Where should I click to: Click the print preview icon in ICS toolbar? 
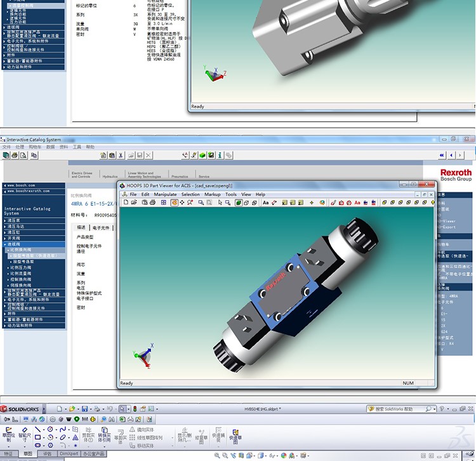pyautogui.click(x=23, y=155)
